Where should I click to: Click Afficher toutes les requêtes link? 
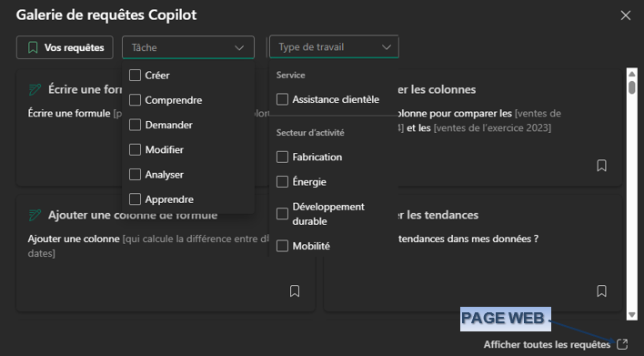click(547, 344)
